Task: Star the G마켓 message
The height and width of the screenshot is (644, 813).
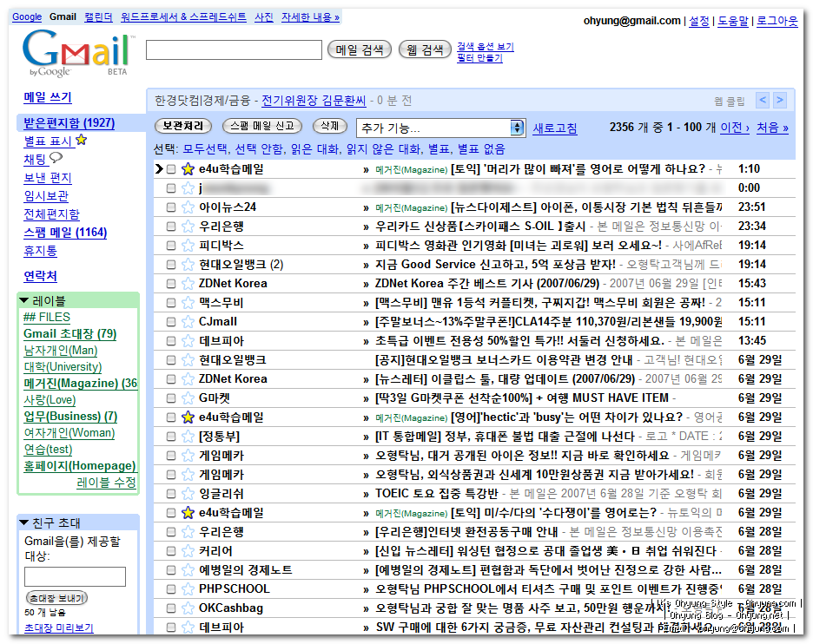Action: coord(188,398)
